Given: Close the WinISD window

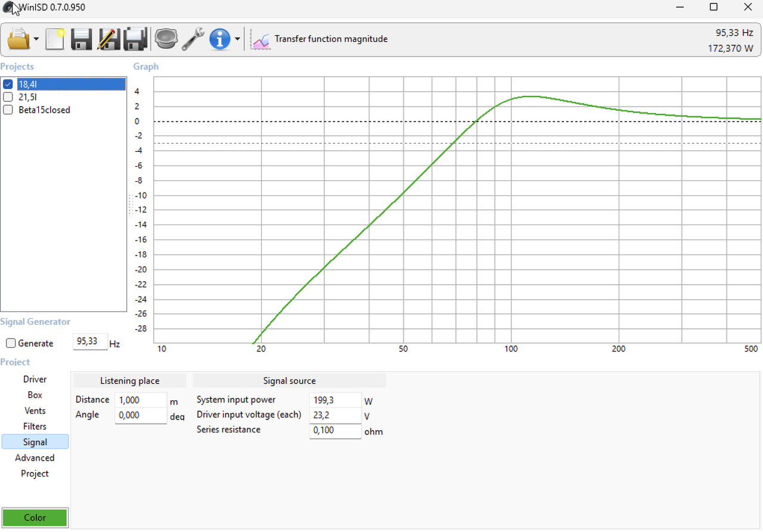Looking at the screenshot, I should coord(748,7).
